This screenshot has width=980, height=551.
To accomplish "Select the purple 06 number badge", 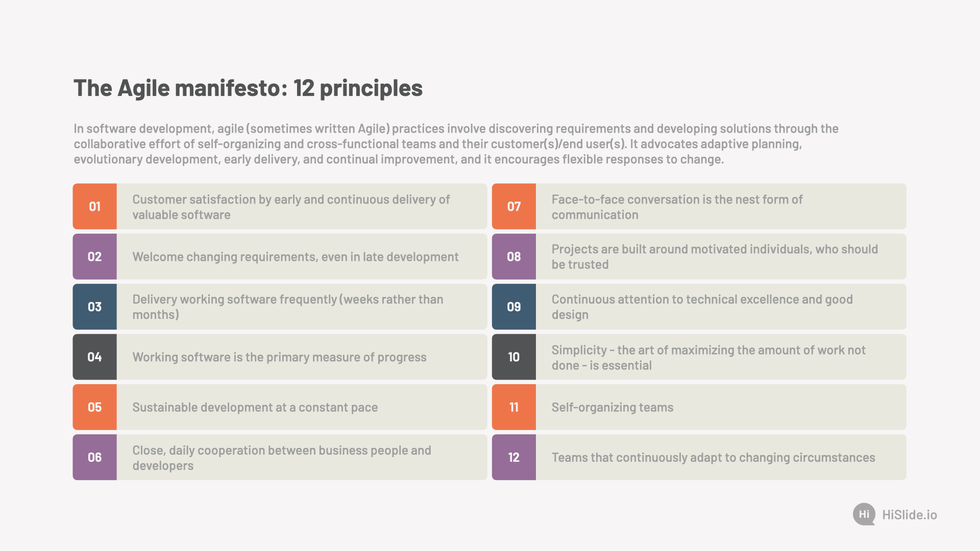I will (94, 457).
